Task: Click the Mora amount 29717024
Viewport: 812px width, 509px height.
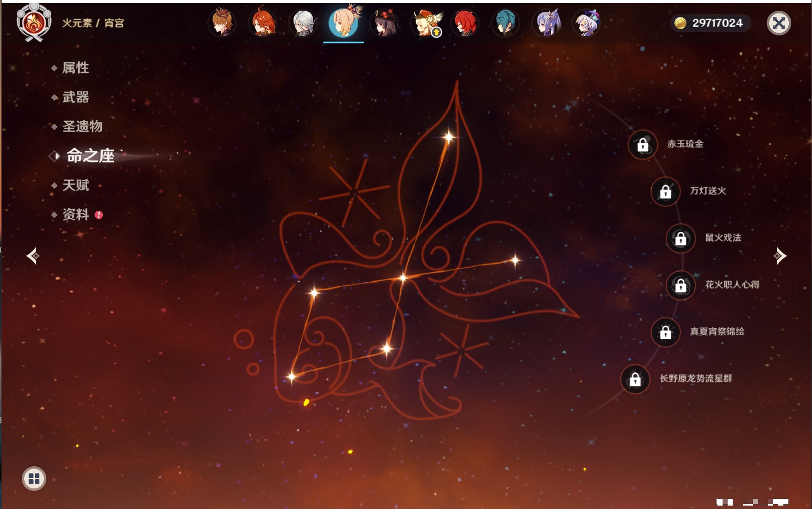Action: point(718,23)
